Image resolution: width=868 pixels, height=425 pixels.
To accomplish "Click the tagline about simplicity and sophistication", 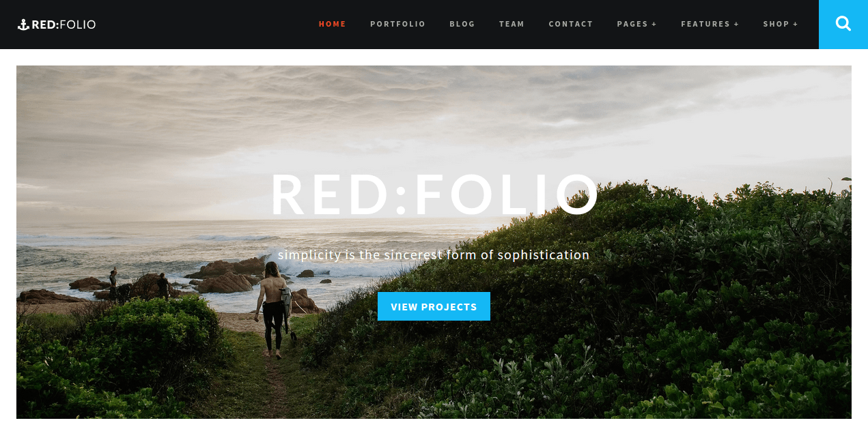I will 434,255.
